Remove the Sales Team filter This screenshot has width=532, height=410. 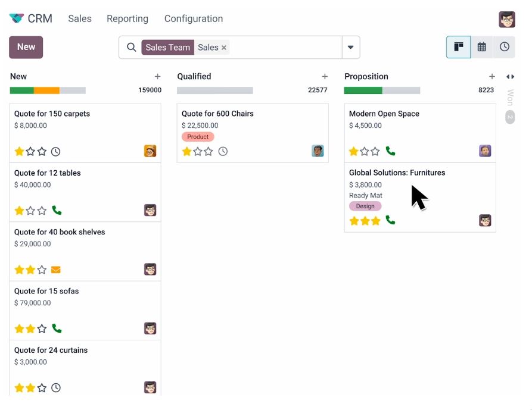(224, 48)
